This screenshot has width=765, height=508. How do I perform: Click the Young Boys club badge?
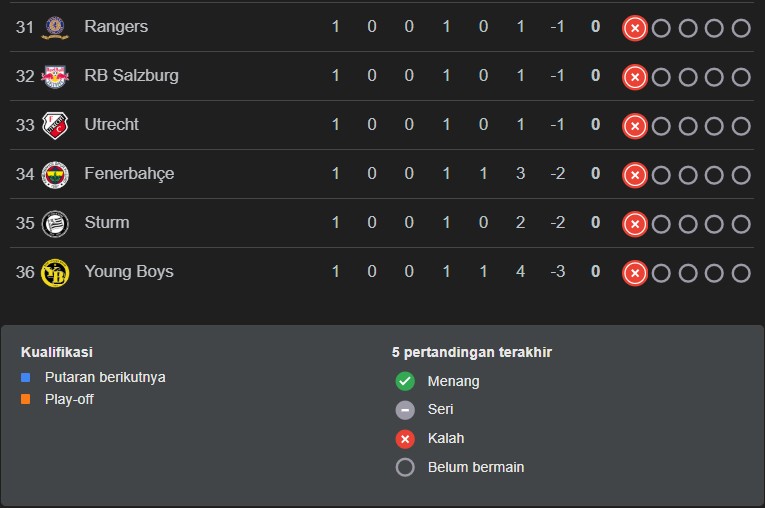pyautogui.click(x=55, y=272)
